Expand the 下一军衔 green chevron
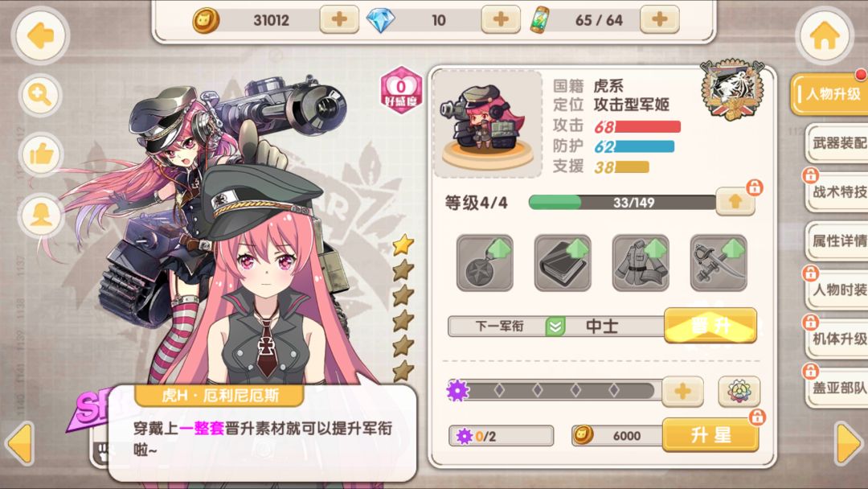The image size is (868, 489). point(555,327)
